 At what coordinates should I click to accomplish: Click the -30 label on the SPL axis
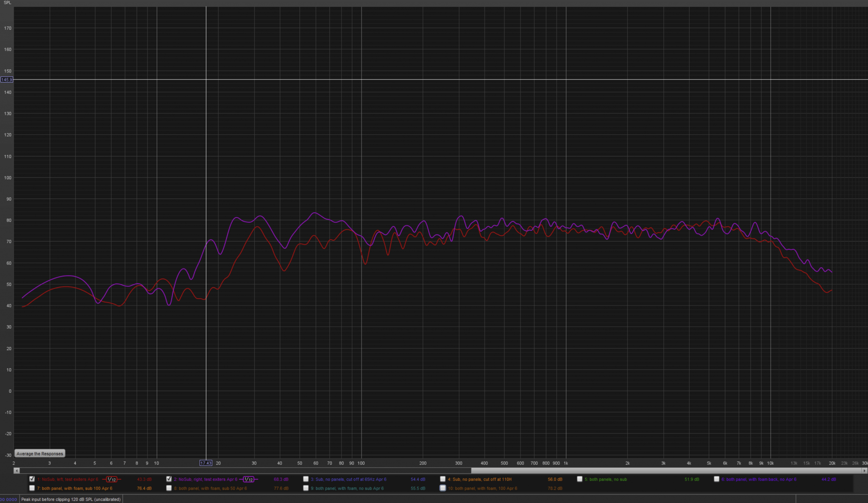click(x=8, y=455)
